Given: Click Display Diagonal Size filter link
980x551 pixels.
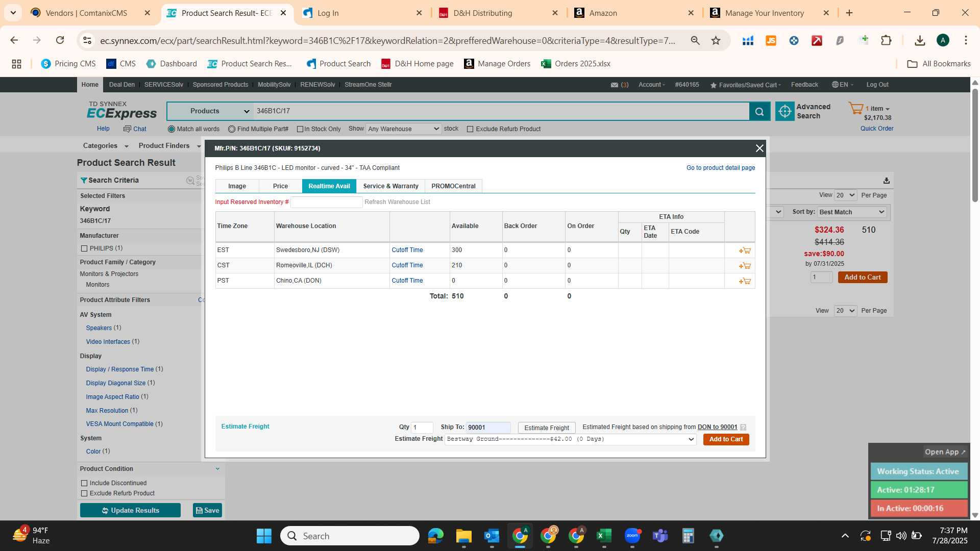Looking at the screenshot, I should pos(116,383).
